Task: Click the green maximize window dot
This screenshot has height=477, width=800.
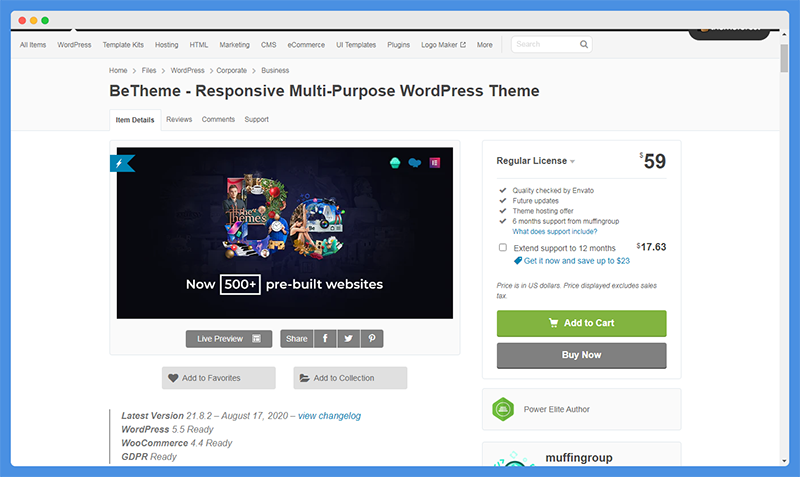Action: tap(45, 20)
